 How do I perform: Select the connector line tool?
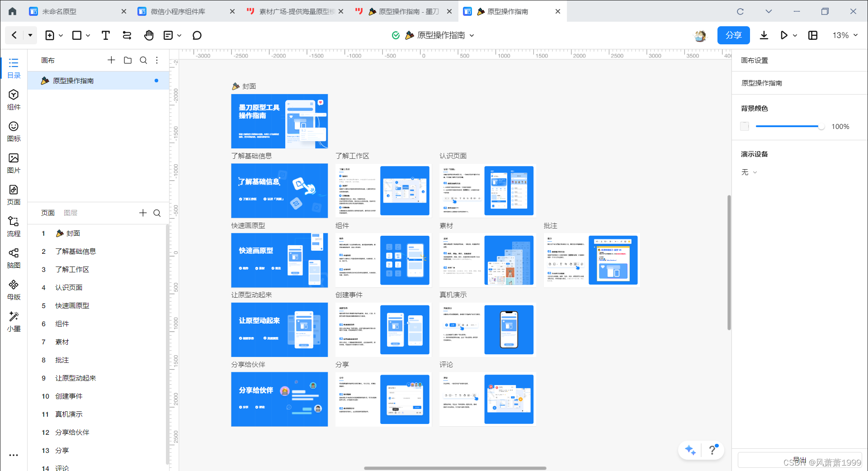tap(127, 35)
